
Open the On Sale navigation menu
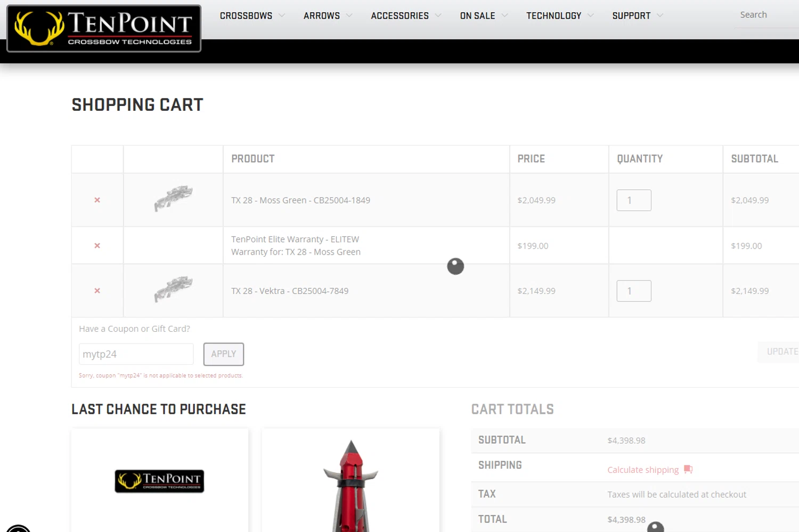(478, 16)
